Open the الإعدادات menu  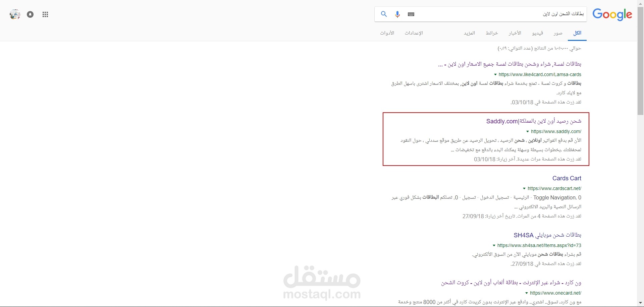coord(414,33)
